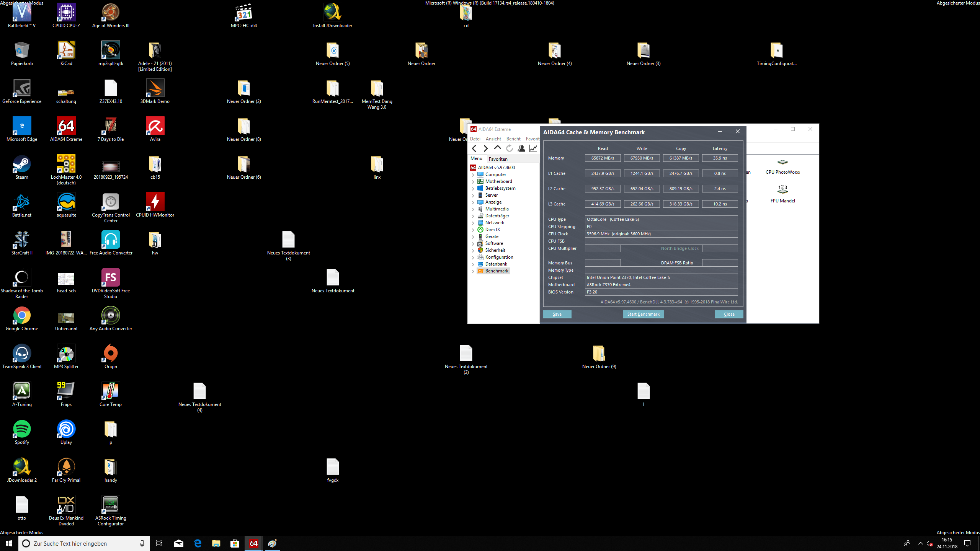Select the ASRock Timing Configurator desktop icon
This screenshot has height=551, width=980.
[111, 511]
